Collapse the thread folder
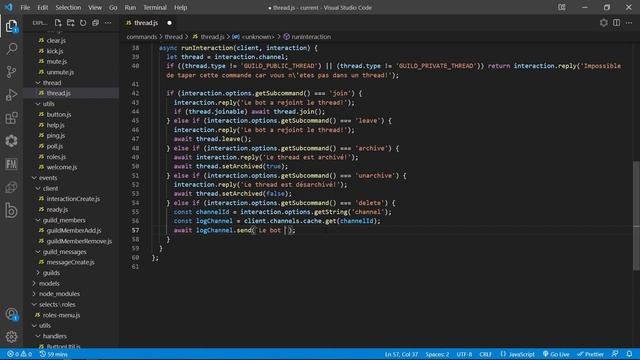Viewport: 640px width, 360px height. (52, 83)
